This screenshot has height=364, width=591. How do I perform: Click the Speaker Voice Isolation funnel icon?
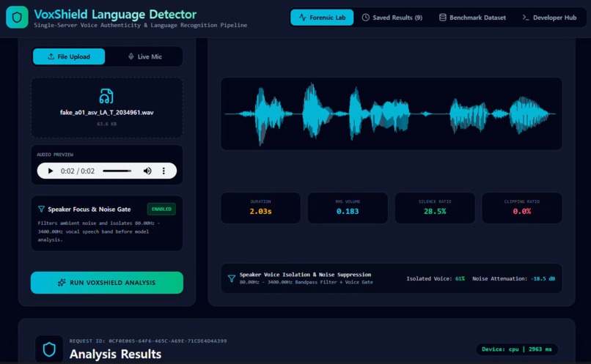coord(232,278)
